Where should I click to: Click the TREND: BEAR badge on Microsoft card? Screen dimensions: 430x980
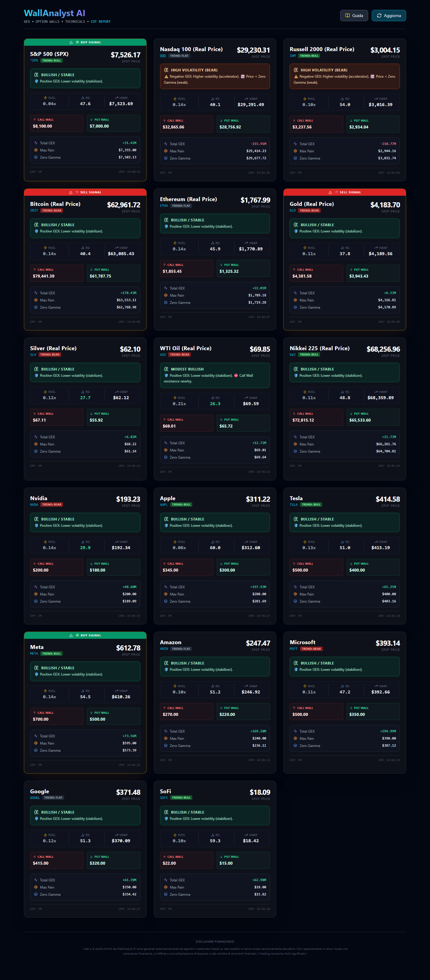[311, 649]
